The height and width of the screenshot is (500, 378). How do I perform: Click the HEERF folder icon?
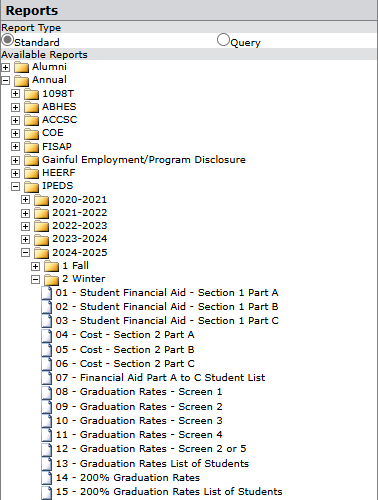pyautogui.click(x=32, y=173)
